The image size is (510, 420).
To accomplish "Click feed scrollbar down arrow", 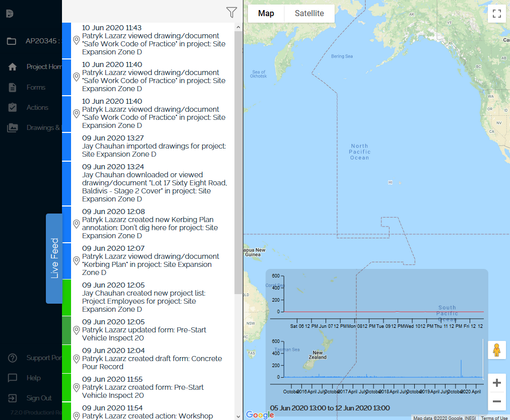I will 238,416.
